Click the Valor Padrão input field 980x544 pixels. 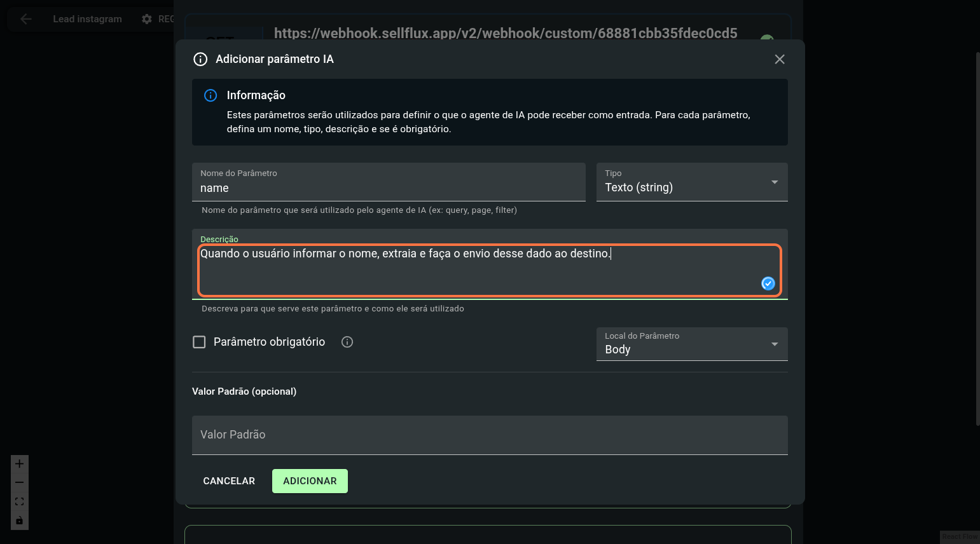pos(489,435)
